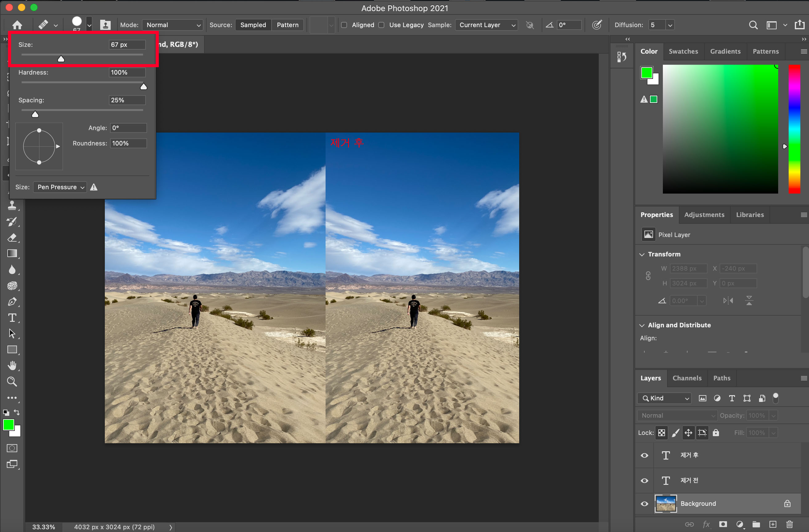
Task: Select the Gradient tool
Action: [x=12, y=253]
